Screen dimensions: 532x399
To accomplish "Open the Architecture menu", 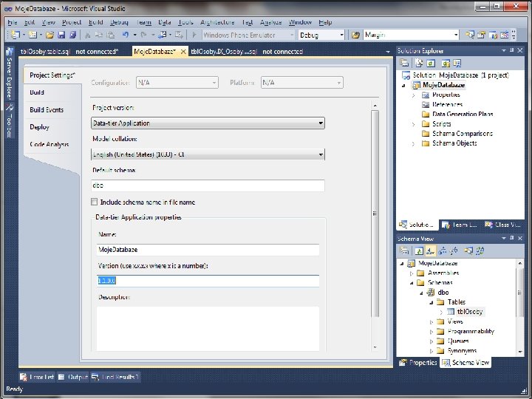I will coord(217,22).
